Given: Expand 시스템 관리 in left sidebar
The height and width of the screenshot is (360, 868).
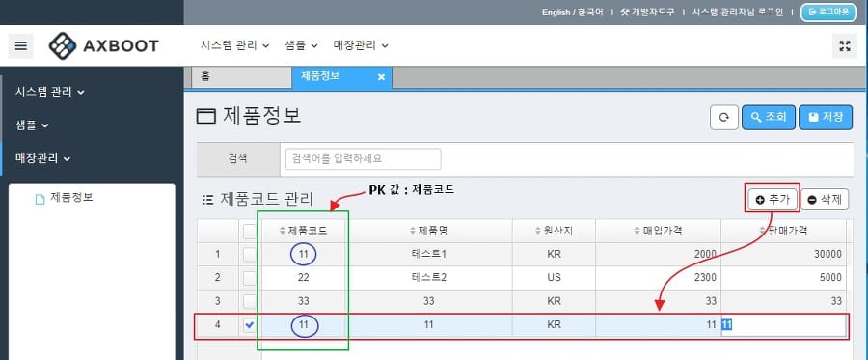Looking at the screenshot, I should tap(50, 92).
